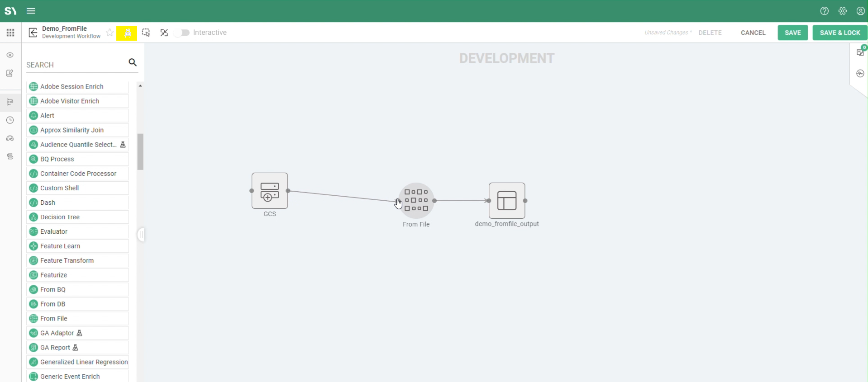The image size is (868, 382).
Task: Select the demo_fromfile_output table node
Action: click(x=507, y=201)
